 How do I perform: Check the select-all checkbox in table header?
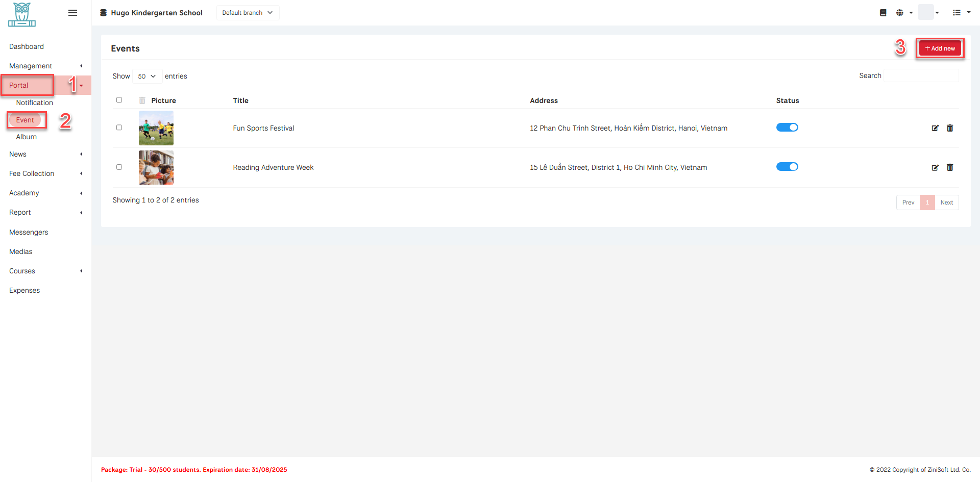(119, 100)
